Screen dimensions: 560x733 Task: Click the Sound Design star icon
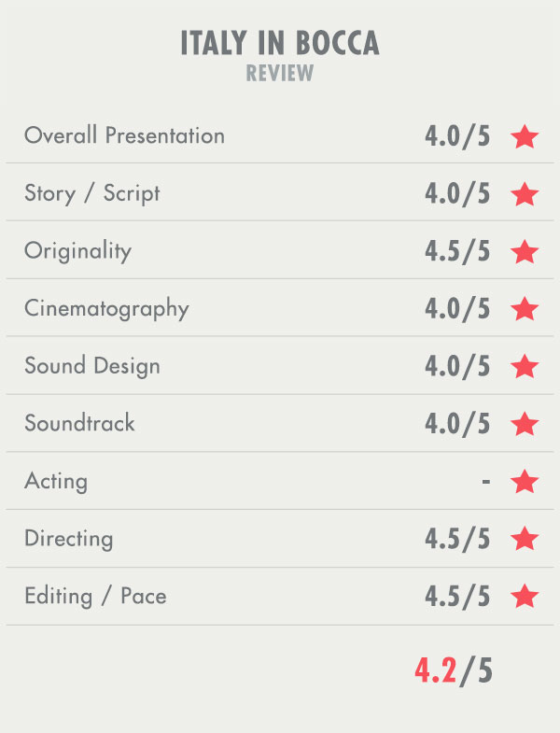click(525, 366)
